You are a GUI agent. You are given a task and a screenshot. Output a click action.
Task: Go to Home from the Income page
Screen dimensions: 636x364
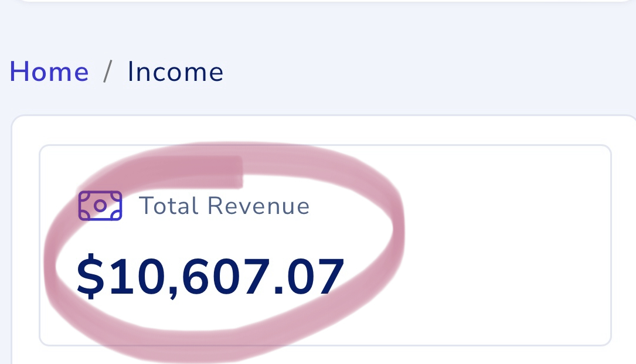point(49,72)
